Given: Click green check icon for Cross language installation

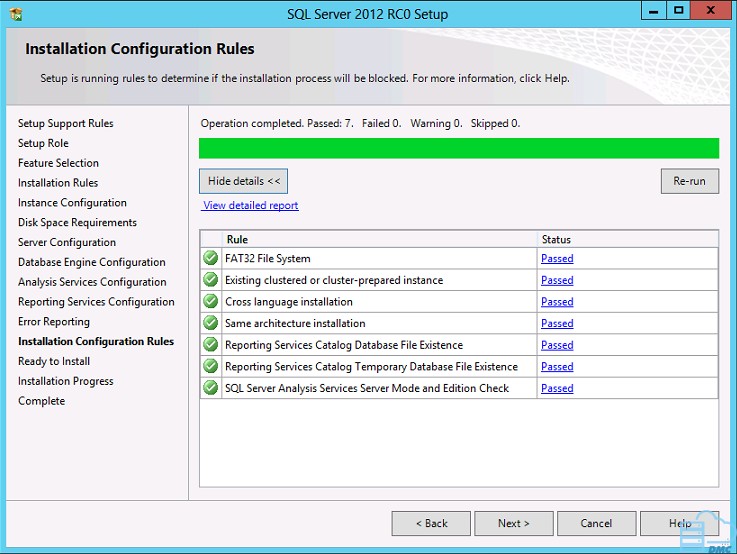Looking at the screenshot, I should click(211, 301).
